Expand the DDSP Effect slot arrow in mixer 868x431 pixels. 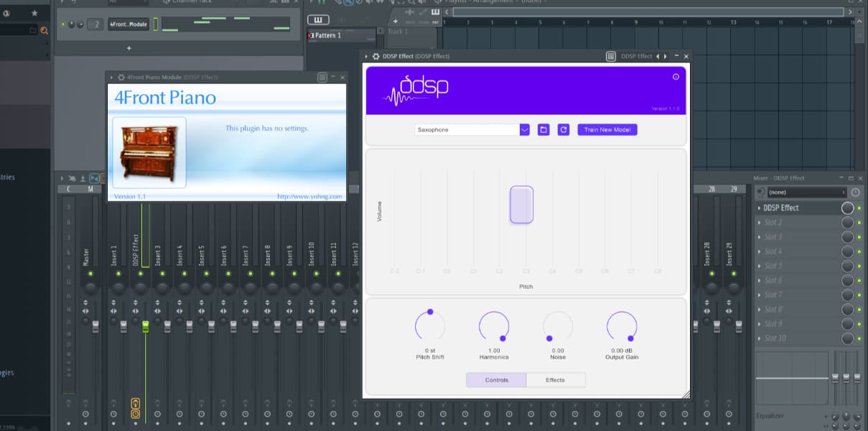point(759,208)
